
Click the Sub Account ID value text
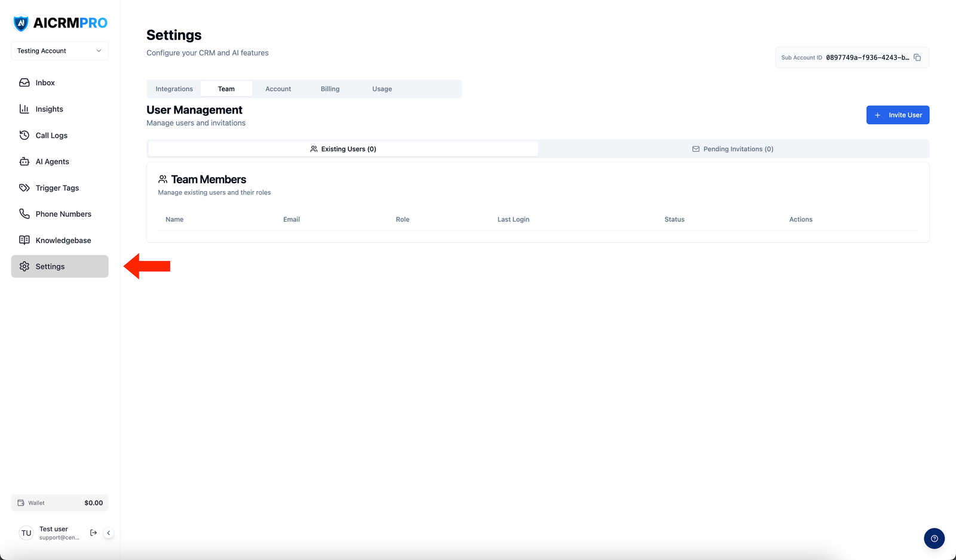(868, 58)
